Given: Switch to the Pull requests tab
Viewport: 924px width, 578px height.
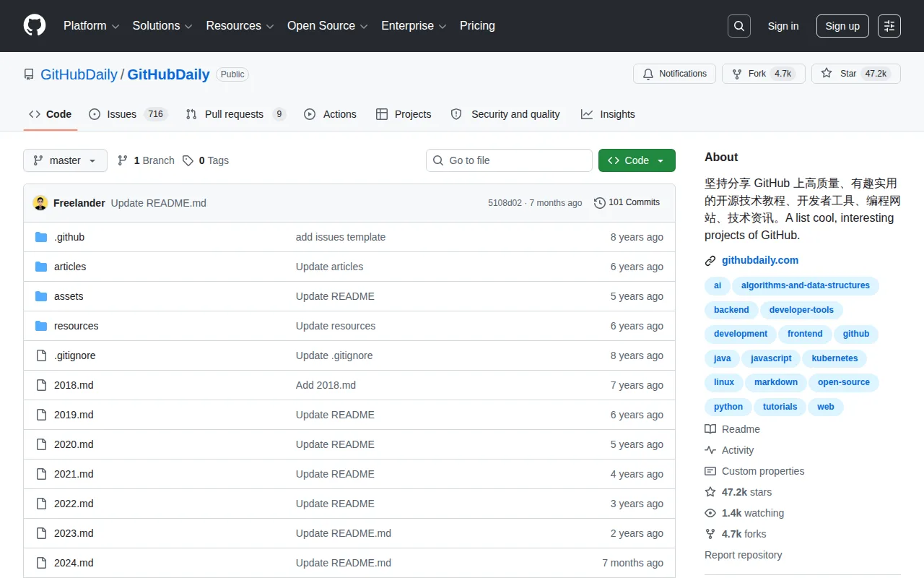Looking at the screenshot, I should (235, 114).
